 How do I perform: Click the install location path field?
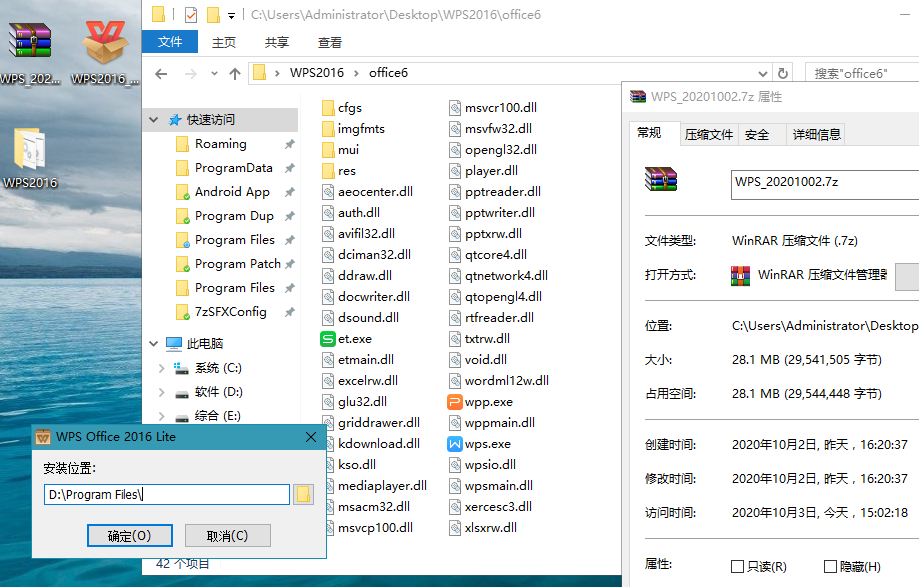click(167, 494)
